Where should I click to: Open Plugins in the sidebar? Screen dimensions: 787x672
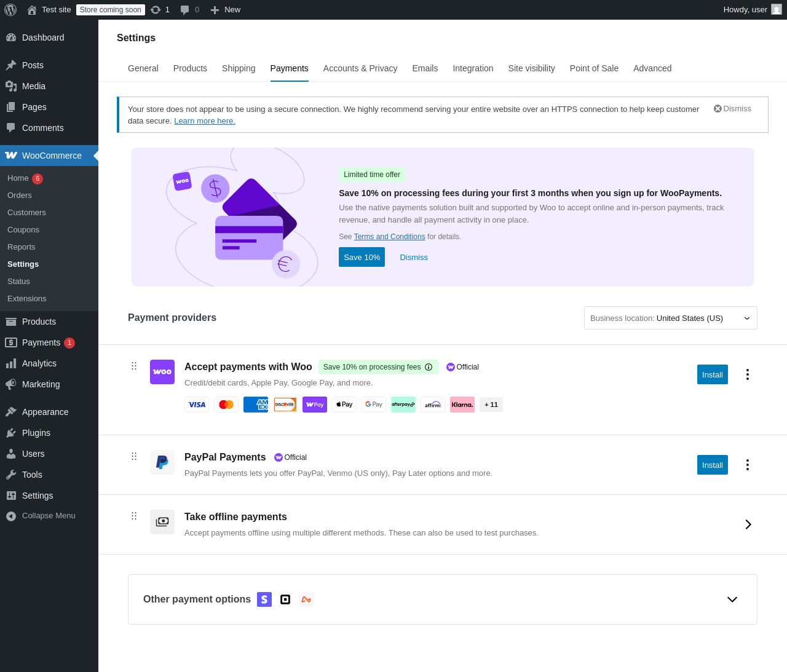point(49,433)
